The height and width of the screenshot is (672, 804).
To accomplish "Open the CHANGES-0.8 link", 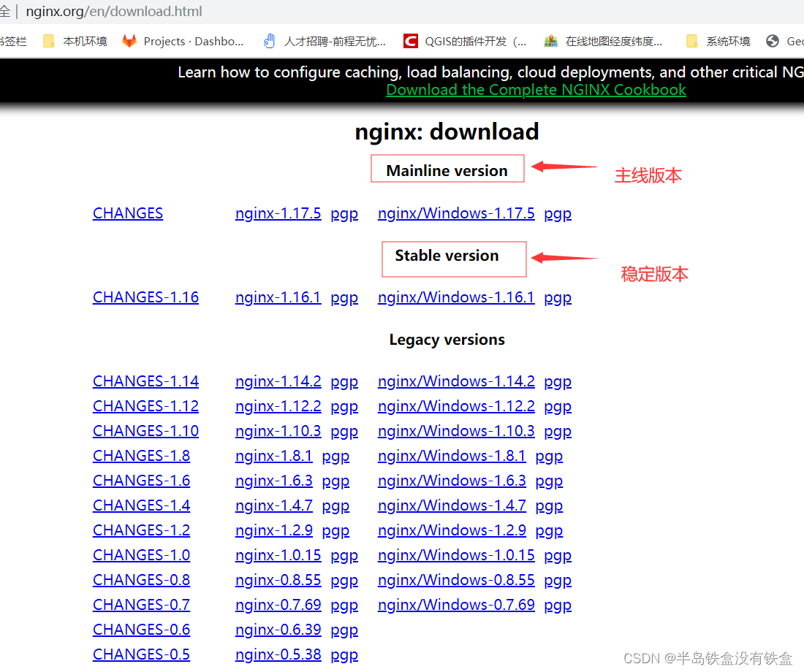I will [141, 580].
